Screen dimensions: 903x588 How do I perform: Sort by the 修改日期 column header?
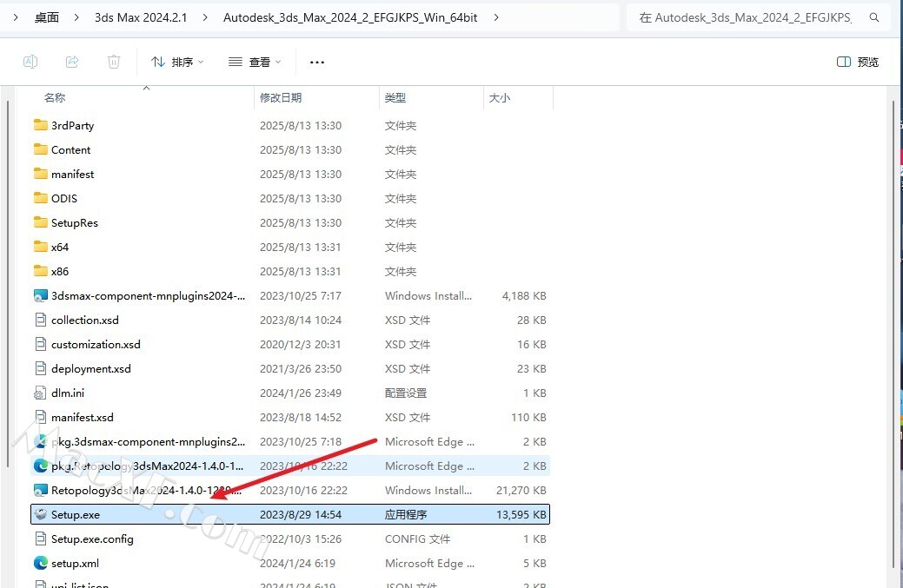click(x=281, y=98)
